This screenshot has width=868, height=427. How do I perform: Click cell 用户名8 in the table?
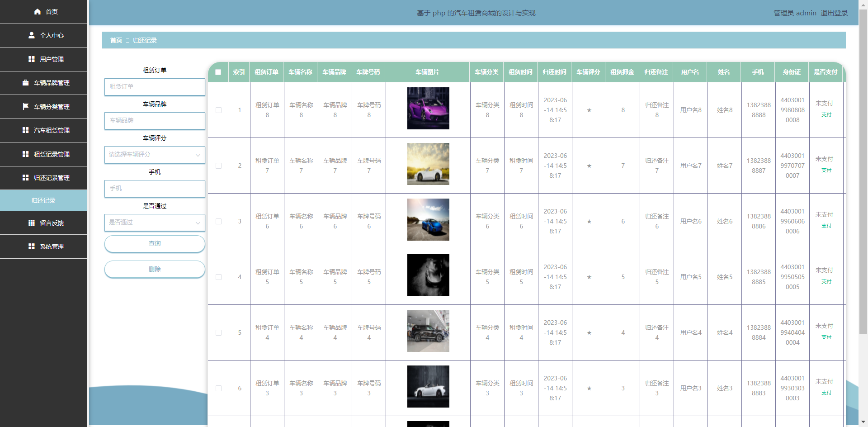[x=691, y=110]
